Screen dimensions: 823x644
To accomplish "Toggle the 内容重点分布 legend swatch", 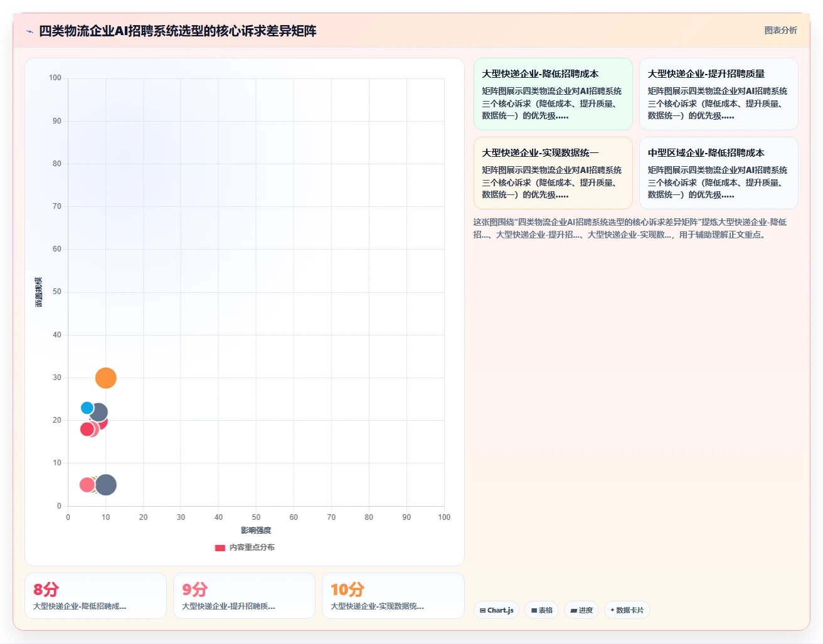I will tap(220, 547).
